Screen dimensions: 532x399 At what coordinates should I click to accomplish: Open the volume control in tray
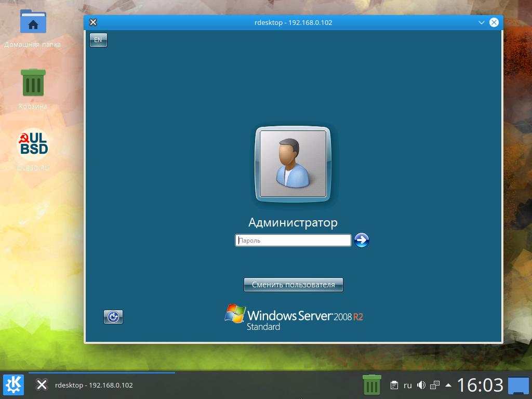[421, 385]
